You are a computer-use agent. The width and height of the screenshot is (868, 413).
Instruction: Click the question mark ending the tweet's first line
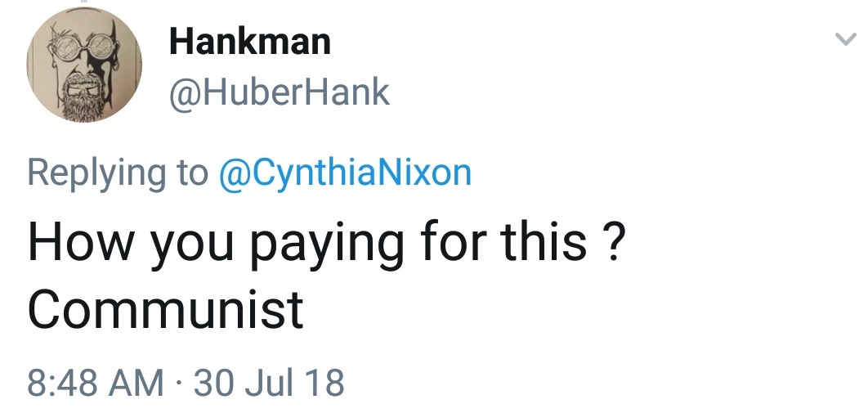(x=605, y=242)
